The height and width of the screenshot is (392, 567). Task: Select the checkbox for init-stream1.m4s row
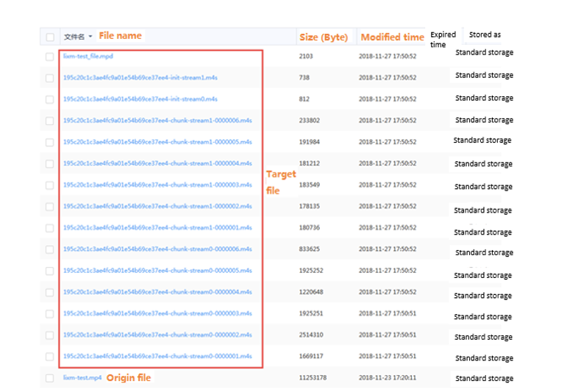click(50, 78)
